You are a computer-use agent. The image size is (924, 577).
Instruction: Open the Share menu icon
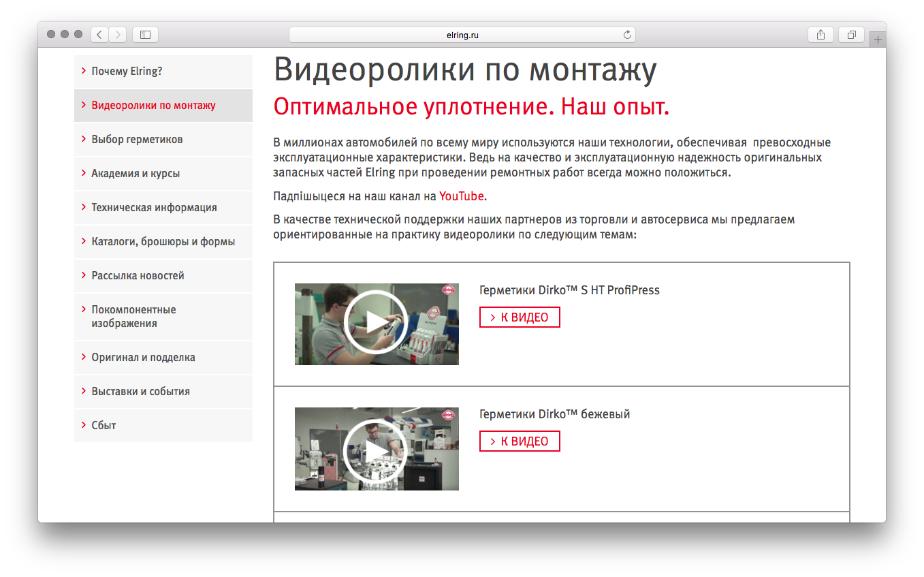tap(821, 35)
